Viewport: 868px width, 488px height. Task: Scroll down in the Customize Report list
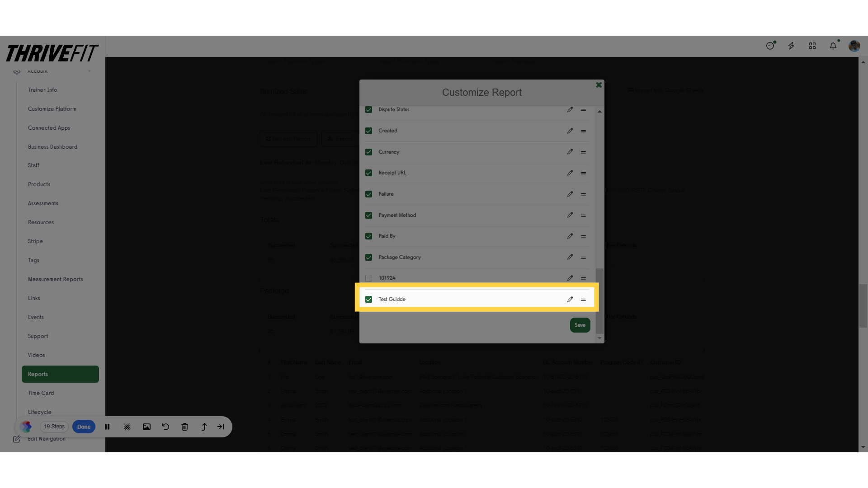[600, 338]
